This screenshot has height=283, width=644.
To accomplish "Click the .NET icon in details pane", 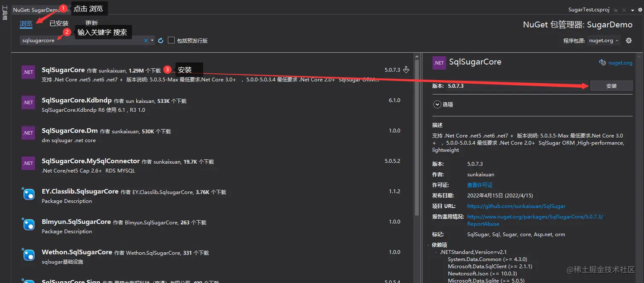I will click(x=439, y=63).
